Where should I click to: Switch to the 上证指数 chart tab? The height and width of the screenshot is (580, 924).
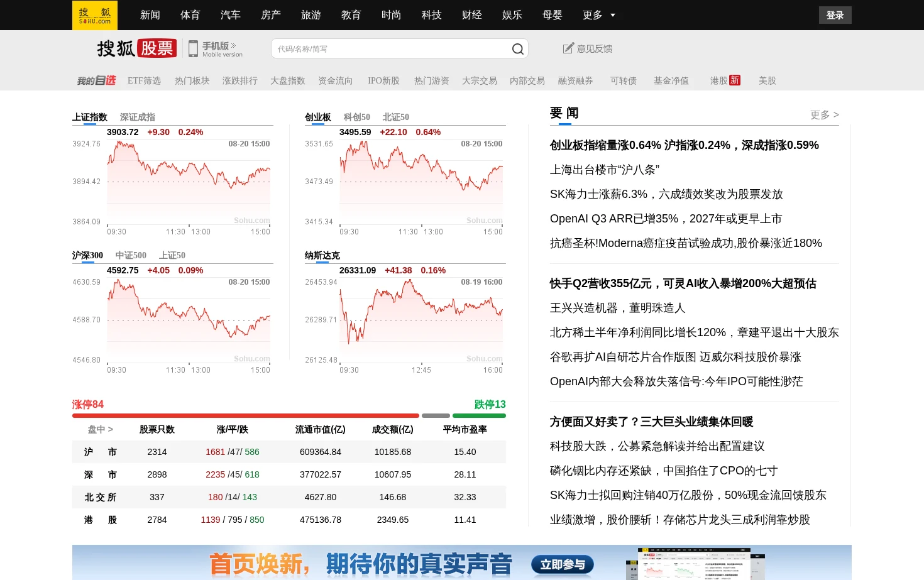click(90, 118)
